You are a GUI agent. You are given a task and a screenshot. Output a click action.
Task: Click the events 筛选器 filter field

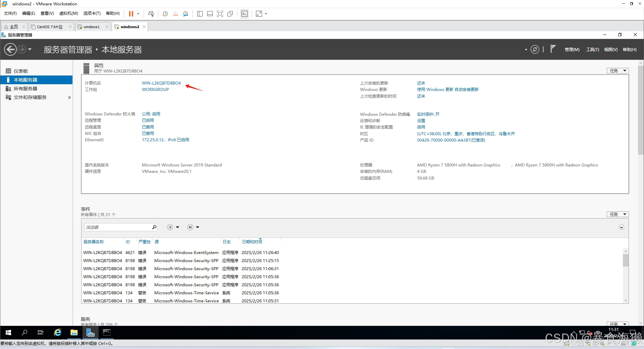117,227
